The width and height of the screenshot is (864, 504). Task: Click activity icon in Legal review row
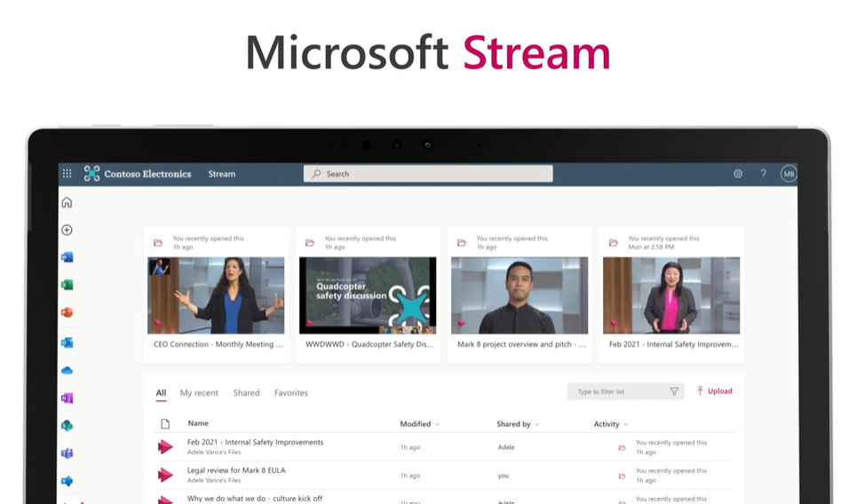coord(622,476)
